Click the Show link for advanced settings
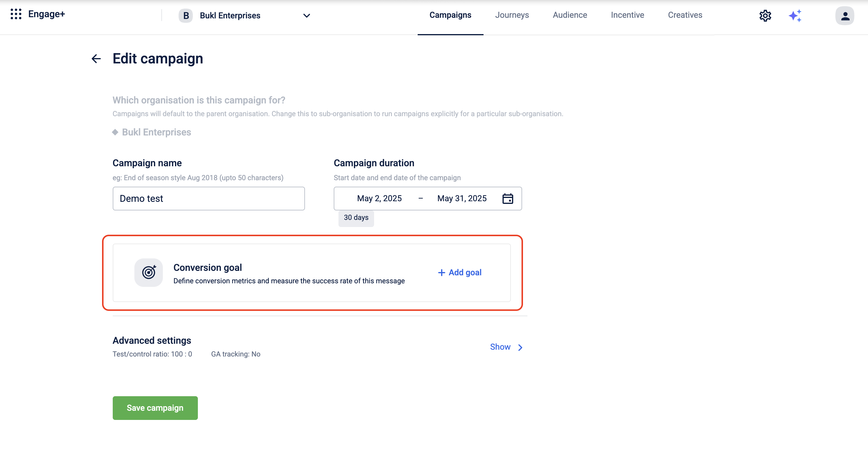The width and height of the screenshot is (868, 470). (x=500, y=347)
